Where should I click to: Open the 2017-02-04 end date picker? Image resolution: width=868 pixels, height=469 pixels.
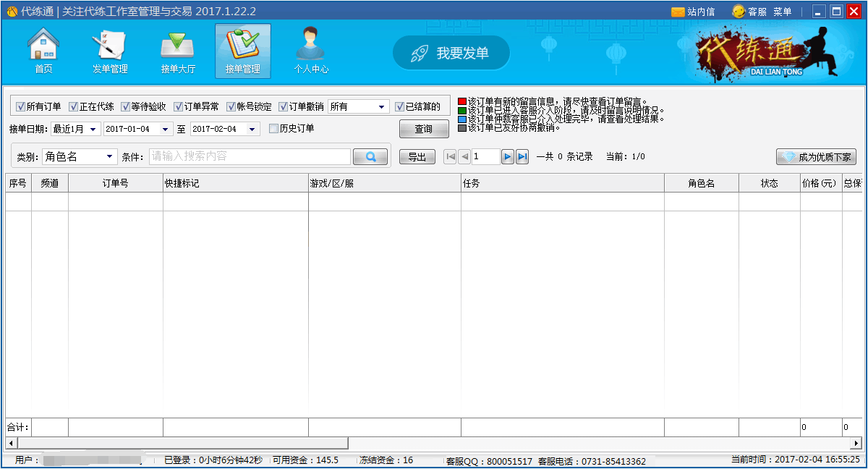(x=252, y=129)
